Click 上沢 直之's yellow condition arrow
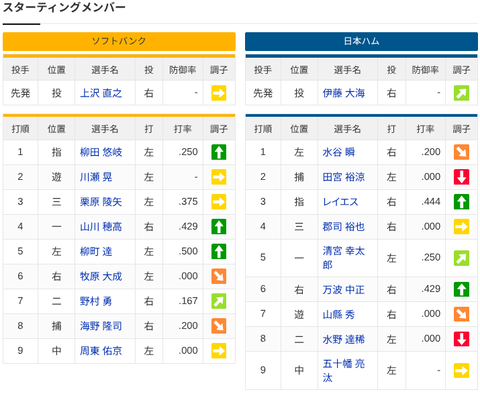This screenshot has height=394, width=480. point(219,93)
